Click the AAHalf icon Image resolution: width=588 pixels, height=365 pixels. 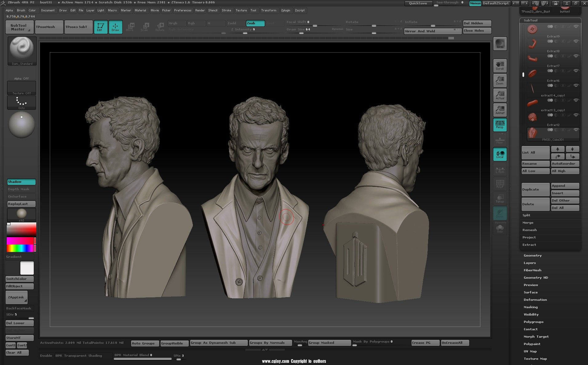(500, 110)
